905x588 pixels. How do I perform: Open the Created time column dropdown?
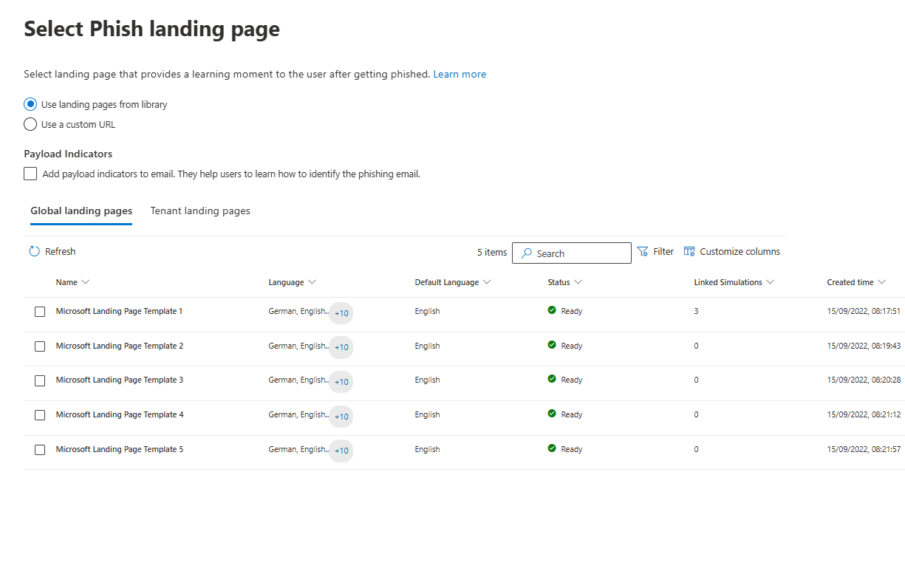pyautogui.click(x=881, y=282)
